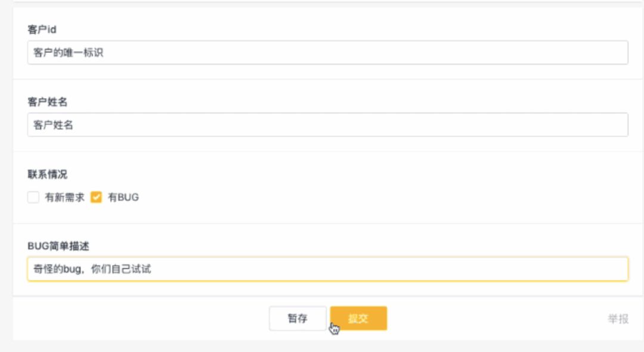Screen dimensions: 644x352
Task: Uncheck the 有BUG checkbox
Action: point(96,197)
